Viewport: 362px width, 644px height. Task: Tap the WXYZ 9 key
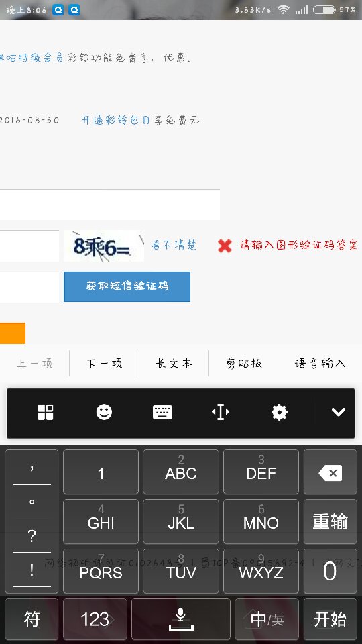point(261,571)
